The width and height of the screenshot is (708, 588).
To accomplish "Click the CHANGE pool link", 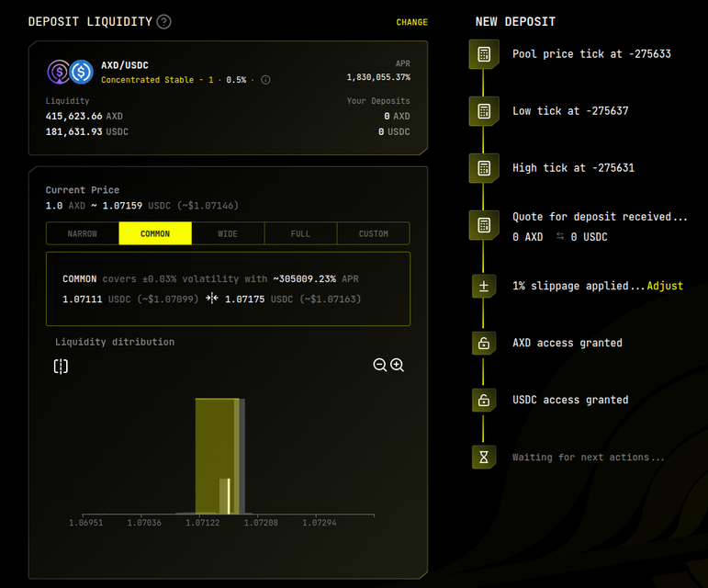I will pyautogui.click(x=411, y=22).
